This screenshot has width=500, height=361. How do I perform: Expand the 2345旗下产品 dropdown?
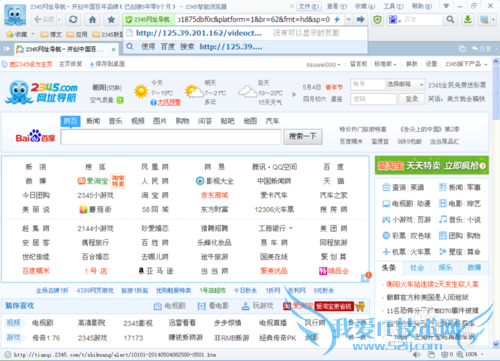tap(486, 64)
